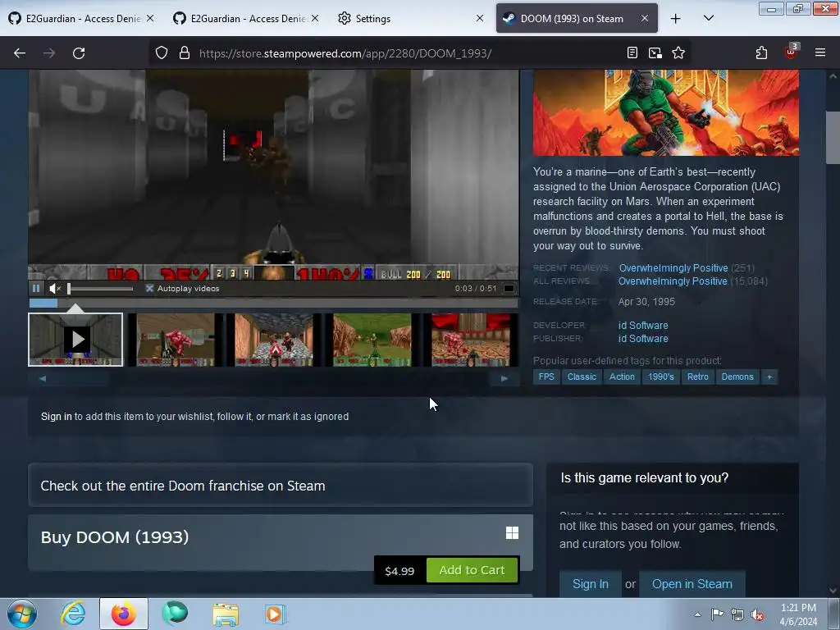Open a new browser tab
Viewport: 840px width, 630px height.
coord(676,18)
